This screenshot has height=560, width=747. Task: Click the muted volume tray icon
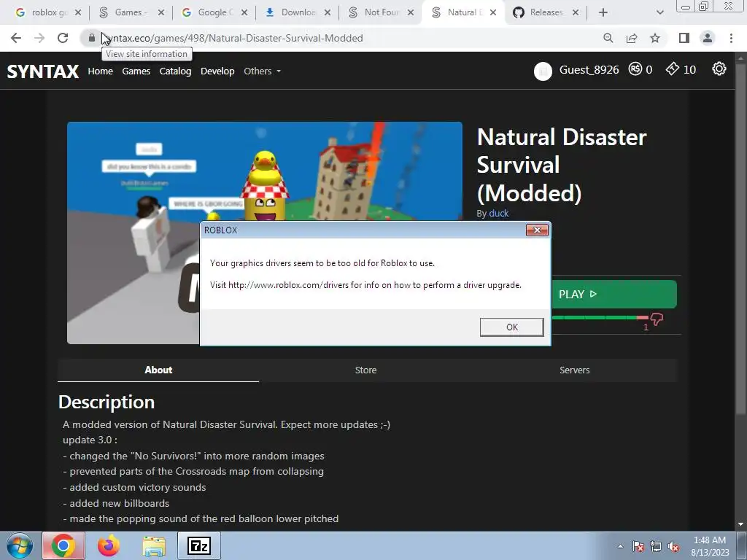pos(673,547)
